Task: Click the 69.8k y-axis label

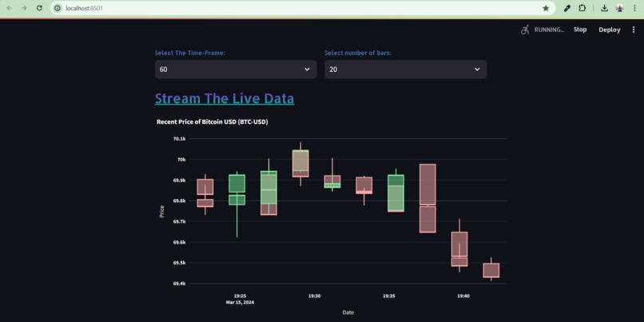Action: [x=180, y=201]
